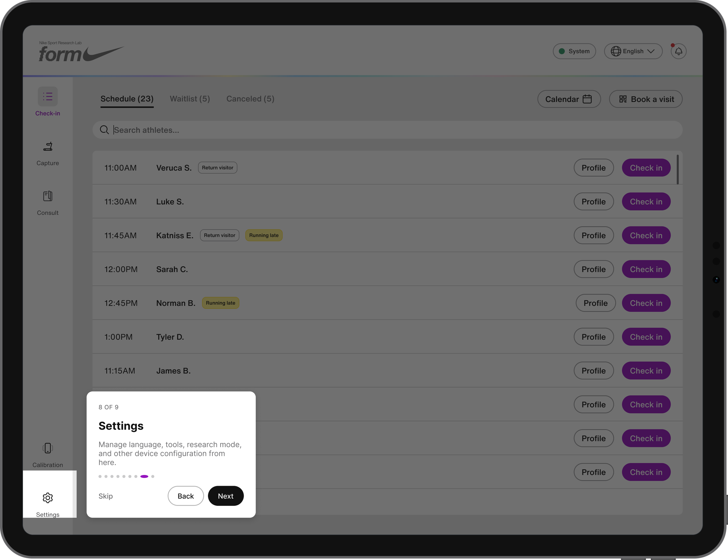Click the 11:15AM time cell
Screen dimensions: 728x560
(x=120, y=371)
